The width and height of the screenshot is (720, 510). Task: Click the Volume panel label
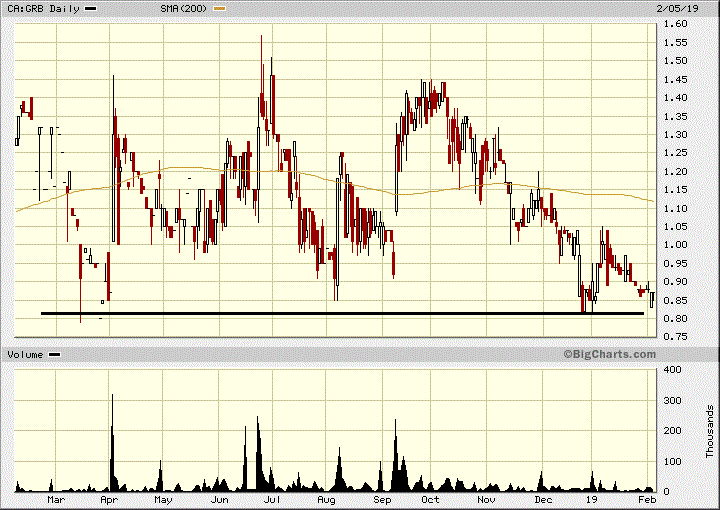(x=25, y=354)
